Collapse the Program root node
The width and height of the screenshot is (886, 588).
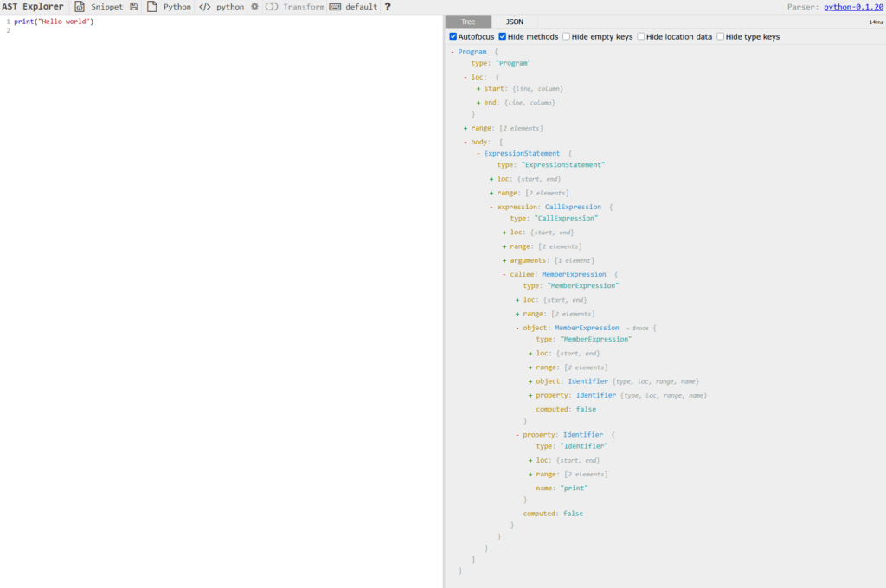point(453,52)
